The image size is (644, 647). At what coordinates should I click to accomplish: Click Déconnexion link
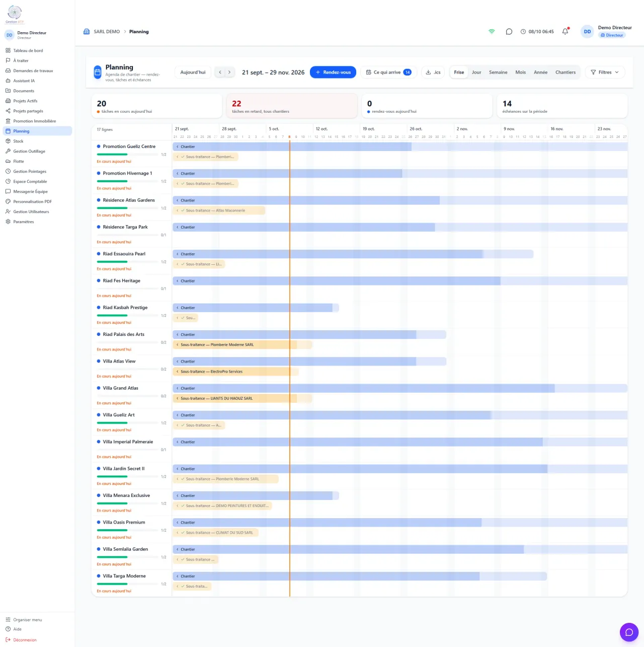(x=21, y=640)
